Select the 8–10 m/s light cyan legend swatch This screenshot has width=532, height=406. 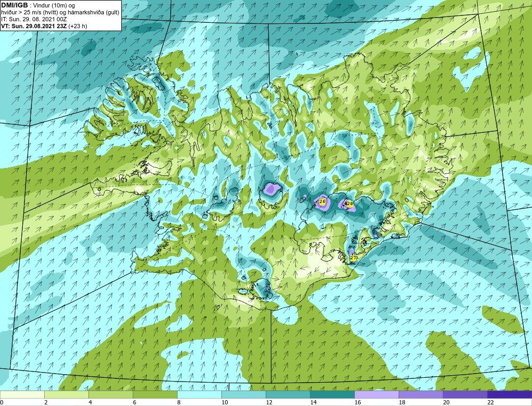(x=199, y=394)
